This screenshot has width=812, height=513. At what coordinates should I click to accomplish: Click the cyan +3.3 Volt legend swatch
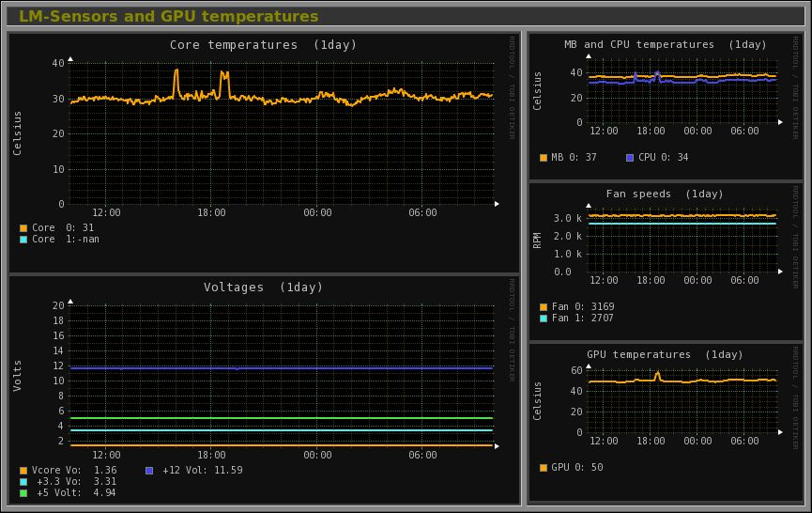point(23,482)
